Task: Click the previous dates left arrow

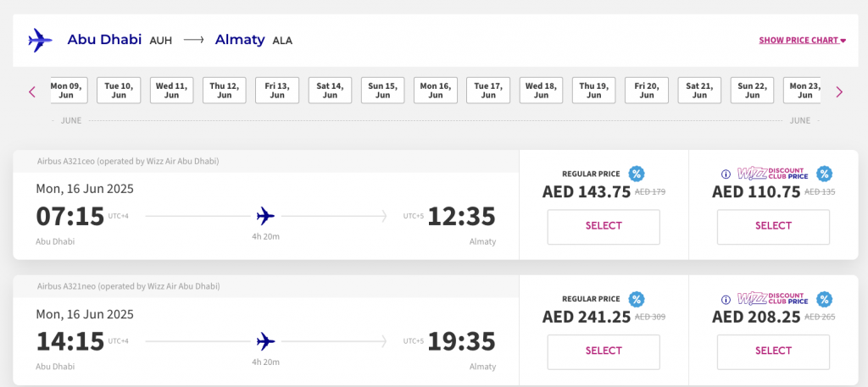Action: (x=32, y=91)
